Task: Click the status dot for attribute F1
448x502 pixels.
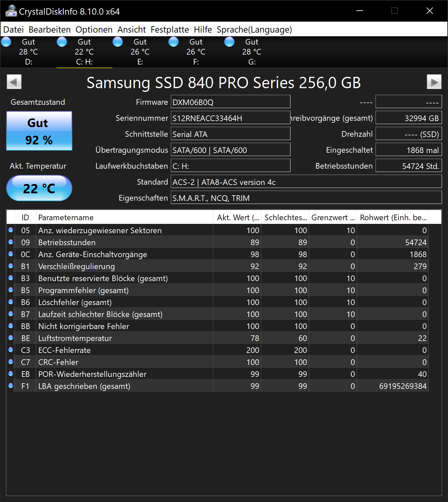Action: coord(11,386)
